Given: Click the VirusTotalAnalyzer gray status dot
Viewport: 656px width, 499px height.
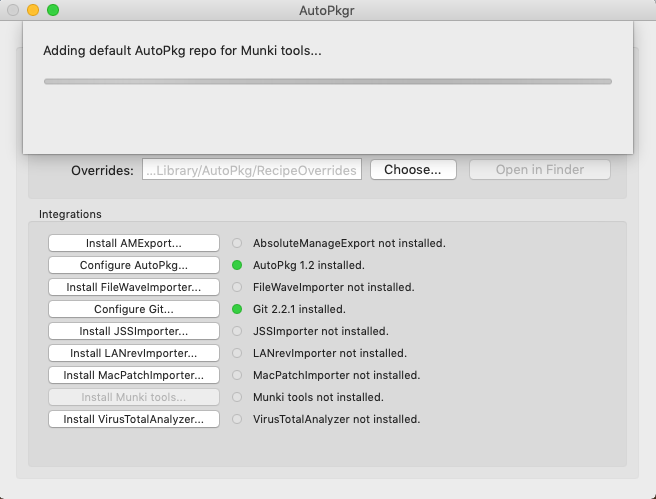Looking at the screenshot, I should click(237, 419).
